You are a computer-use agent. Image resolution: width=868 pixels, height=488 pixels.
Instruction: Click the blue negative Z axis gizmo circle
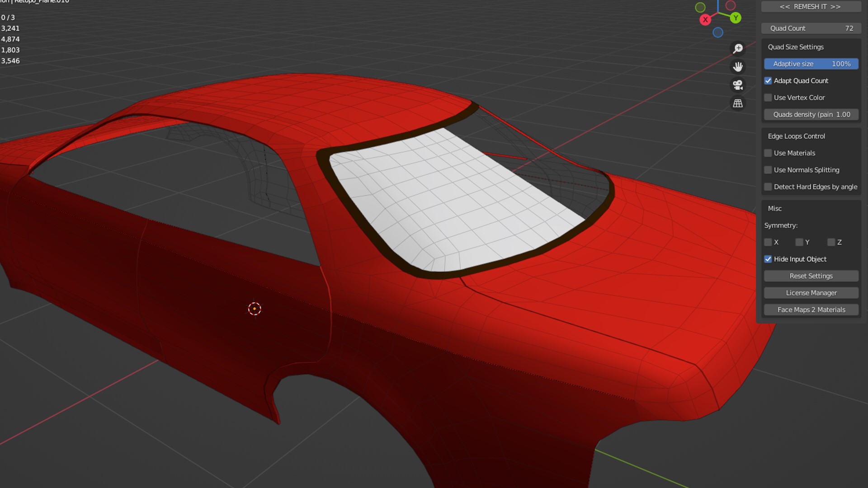[x=718, y=33]
